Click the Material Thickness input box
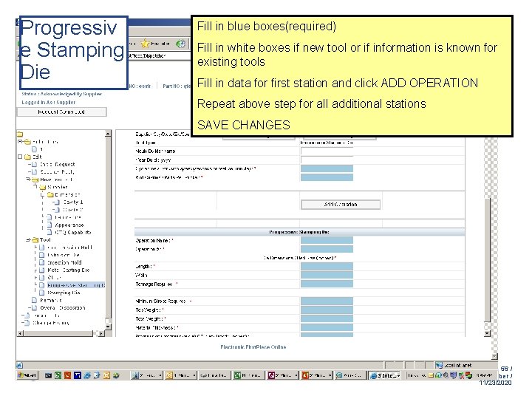Viewport: 532px width, 399px height. tap(327, 327)
